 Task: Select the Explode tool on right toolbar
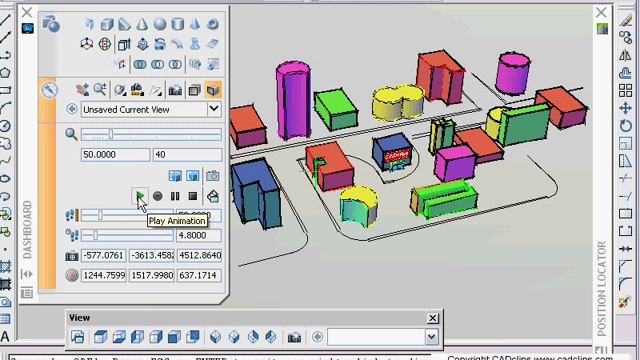point(624,302)
